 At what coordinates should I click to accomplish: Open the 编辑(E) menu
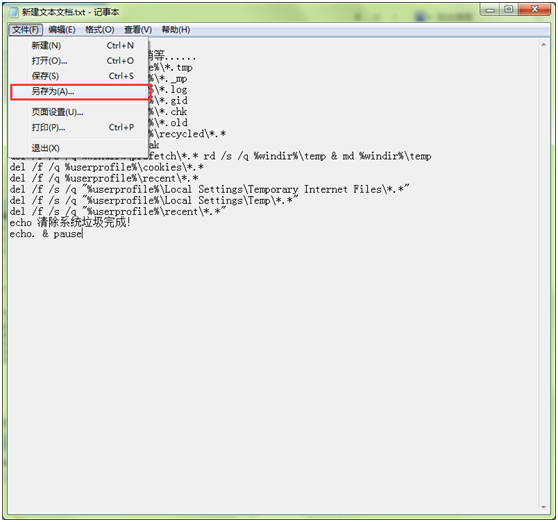click(x=62, y=30)
